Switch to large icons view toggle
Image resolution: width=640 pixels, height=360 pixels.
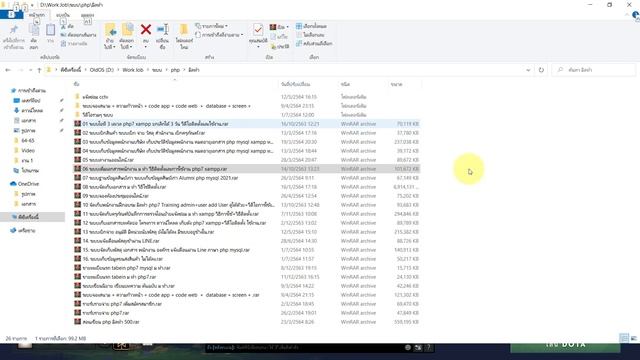pos(634,338)
